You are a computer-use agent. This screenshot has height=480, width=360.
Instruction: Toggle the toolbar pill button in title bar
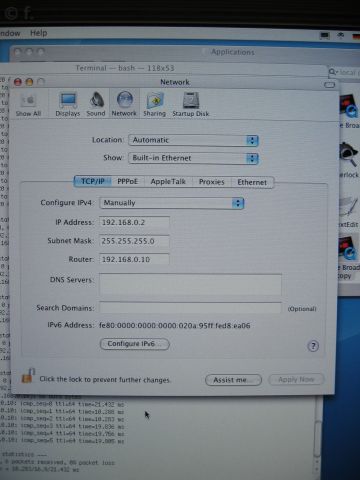pos(329,85)
